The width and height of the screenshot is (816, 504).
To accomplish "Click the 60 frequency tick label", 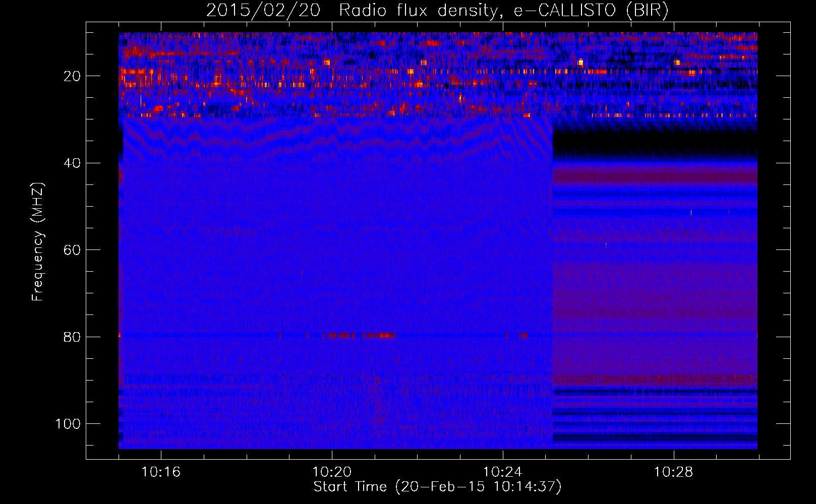I will click(72, 250).
